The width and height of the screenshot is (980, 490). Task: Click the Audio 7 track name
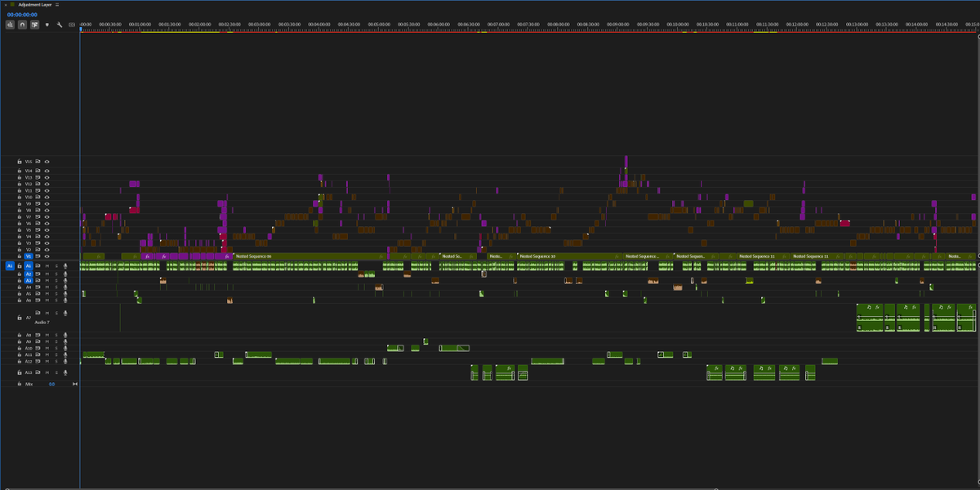(x=42, y=323)
